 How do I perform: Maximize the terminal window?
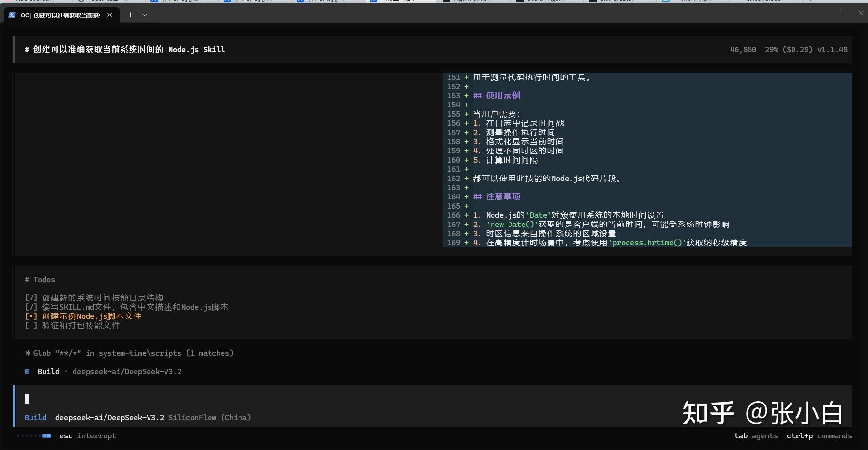click(839, 13)
